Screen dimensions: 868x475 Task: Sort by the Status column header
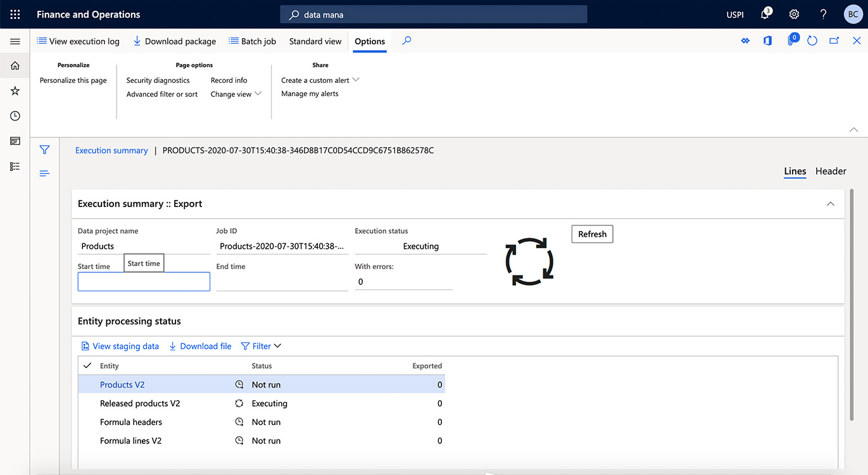[261, 365]
